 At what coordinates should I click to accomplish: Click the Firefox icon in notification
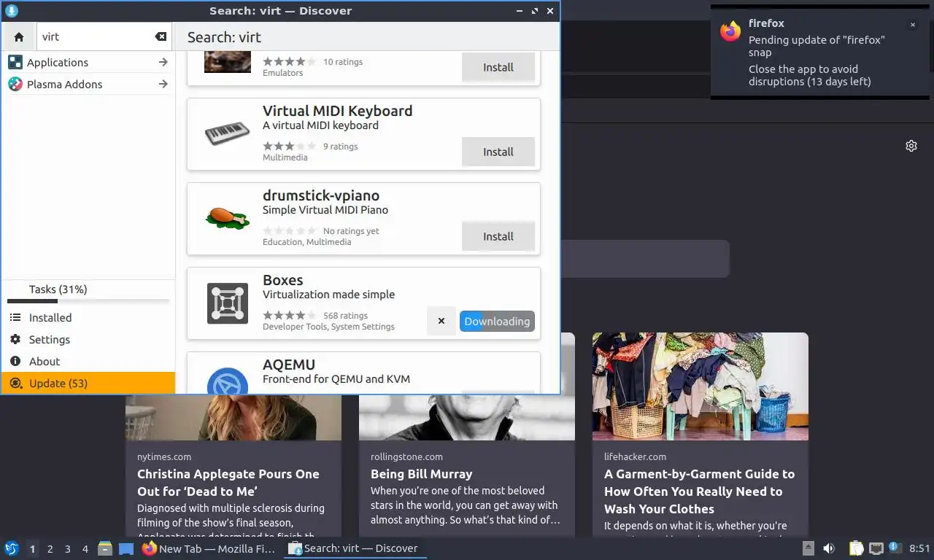pos(730,31)
